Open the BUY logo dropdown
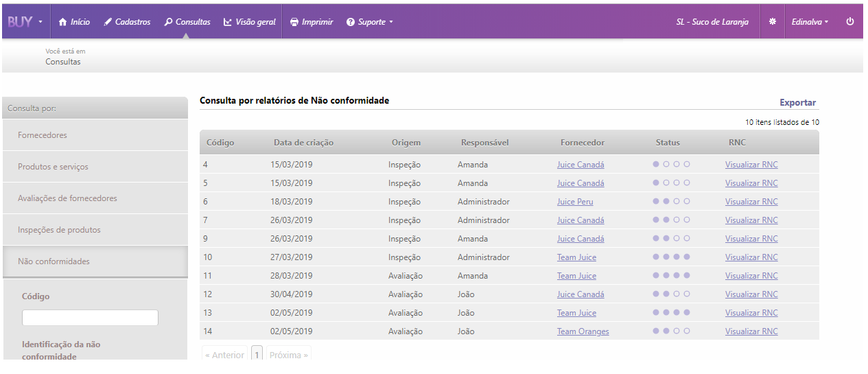 coord(25,22)
